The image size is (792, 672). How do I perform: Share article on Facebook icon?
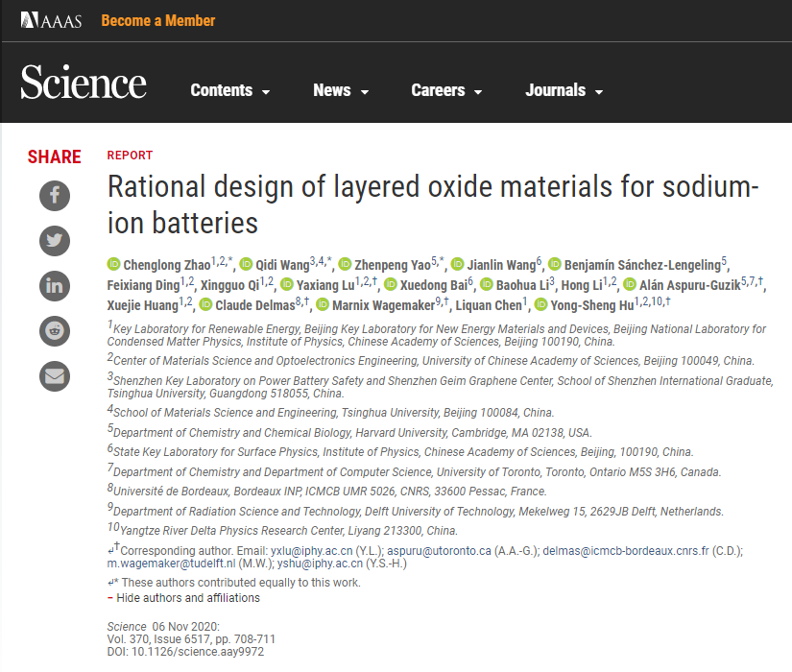point(55,196)
